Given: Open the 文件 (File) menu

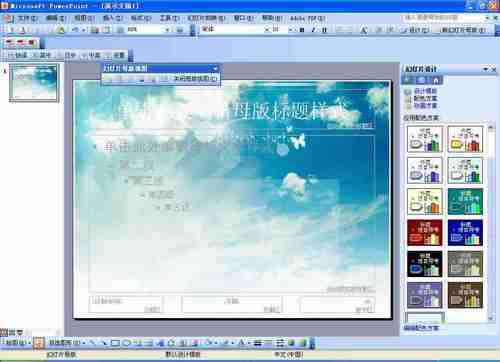Looking at the screenshot, I should coord(27,18).
